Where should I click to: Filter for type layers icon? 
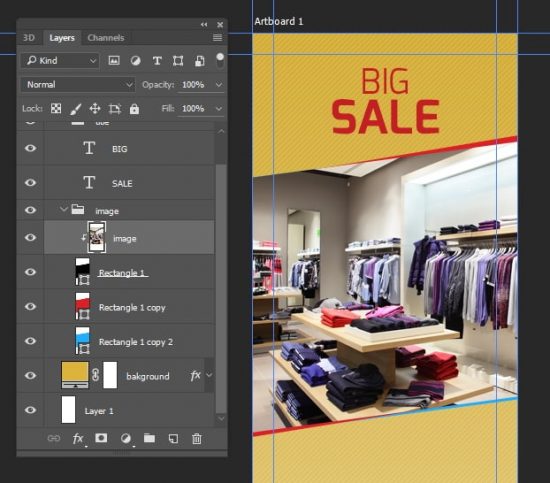(157, 61)
